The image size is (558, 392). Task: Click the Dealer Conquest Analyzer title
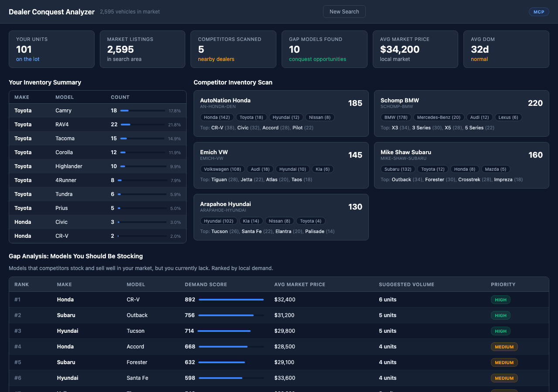(x=51, y=12)
